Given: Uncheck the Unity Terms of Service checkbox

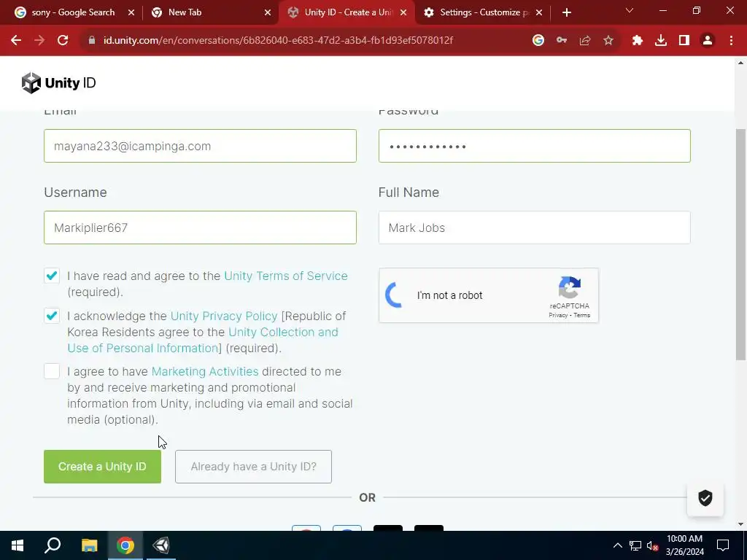Looking at the screenshot, I should [52, 276].
